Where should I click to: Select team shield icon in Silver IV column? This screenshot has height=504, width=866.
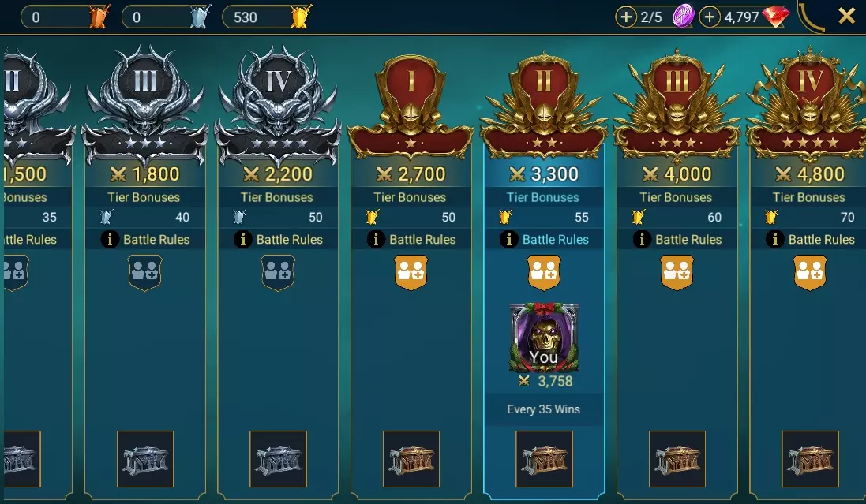tap(278, 272)
